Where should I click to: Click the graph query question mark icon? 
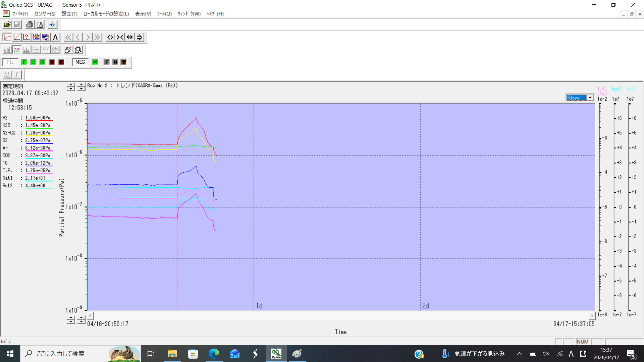tap(26, 37)
